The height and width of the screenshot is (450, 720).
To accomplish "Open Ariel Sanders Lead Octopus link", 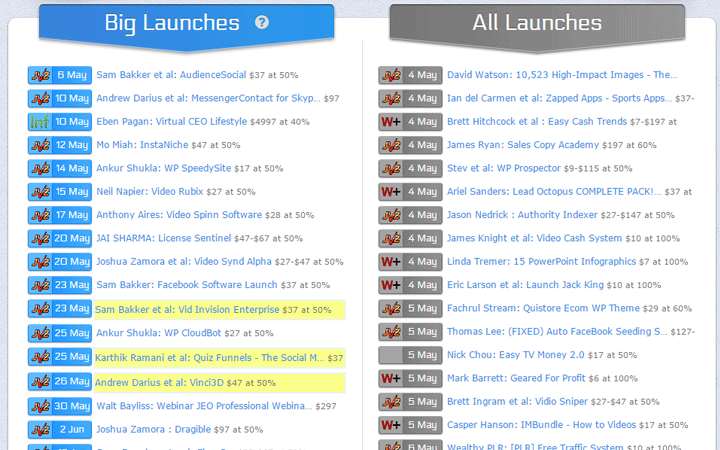I will (554, 191).
